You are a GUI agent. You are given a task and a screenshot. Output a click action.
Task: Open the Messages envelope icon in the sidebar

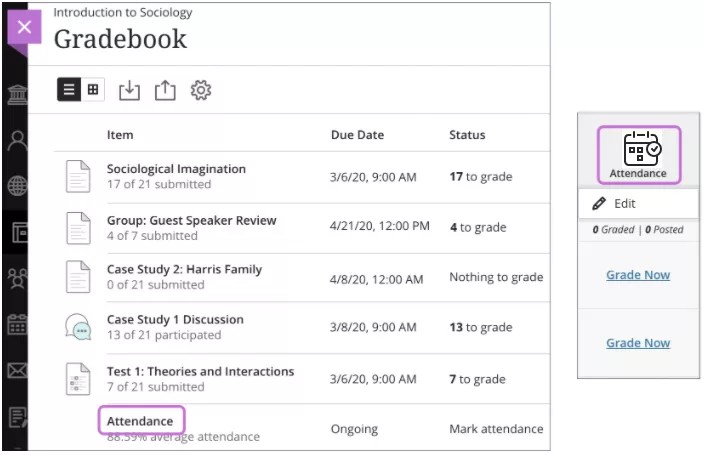point(17,371)
